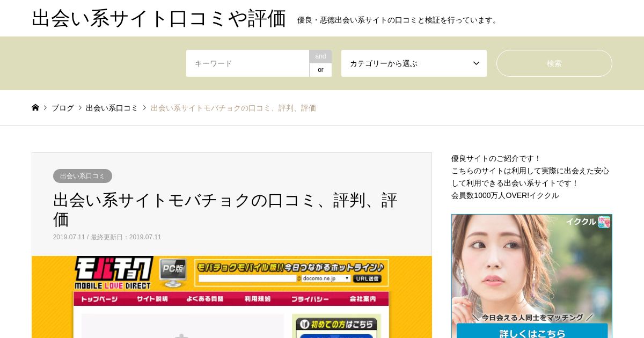The height and width of the screenshot is (338, 644).
Task: Click プライバシー tab in screenshot
Action: pyautogui.click(x=310, y=299)
